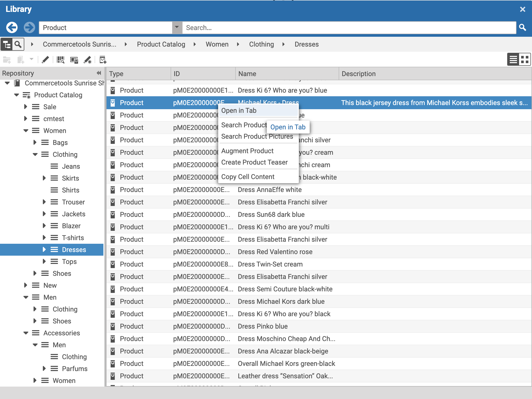This screenshot has height=399, width=532.
Task: Open the barcode product search tool
Action: [x=60, y=60]
